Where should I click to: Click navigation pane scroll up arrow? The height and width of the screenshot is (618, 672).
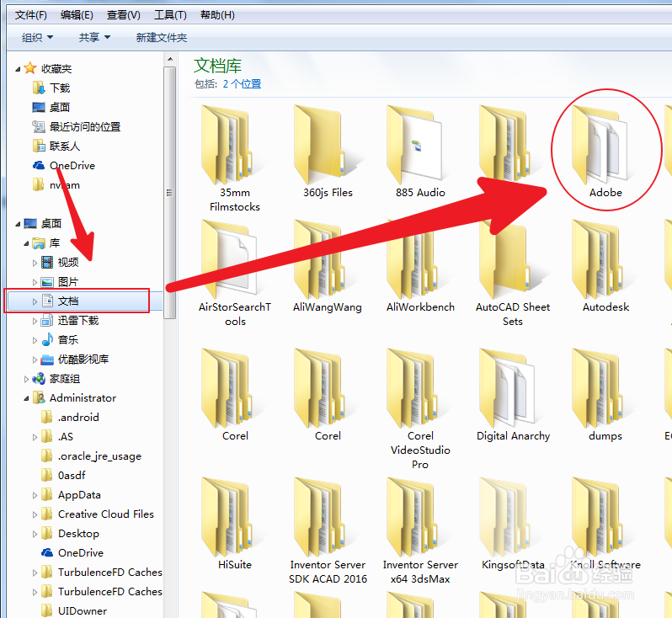click(x=170, y=59)
